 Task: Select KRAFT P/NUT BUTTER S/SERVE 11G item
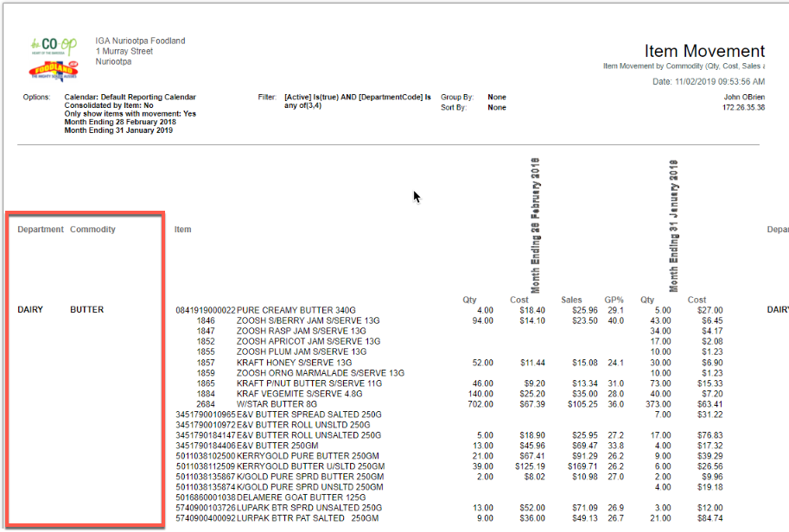[x=309, y=383]
